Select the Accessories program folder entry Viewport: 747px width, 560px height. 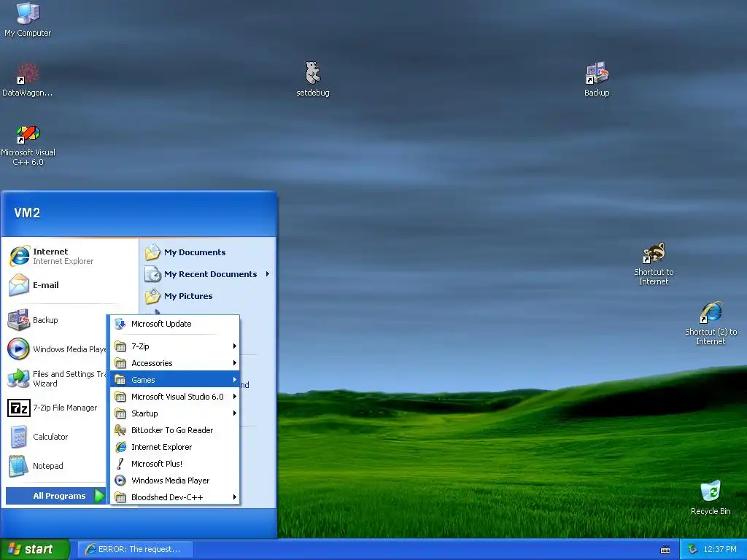point(175,363)
